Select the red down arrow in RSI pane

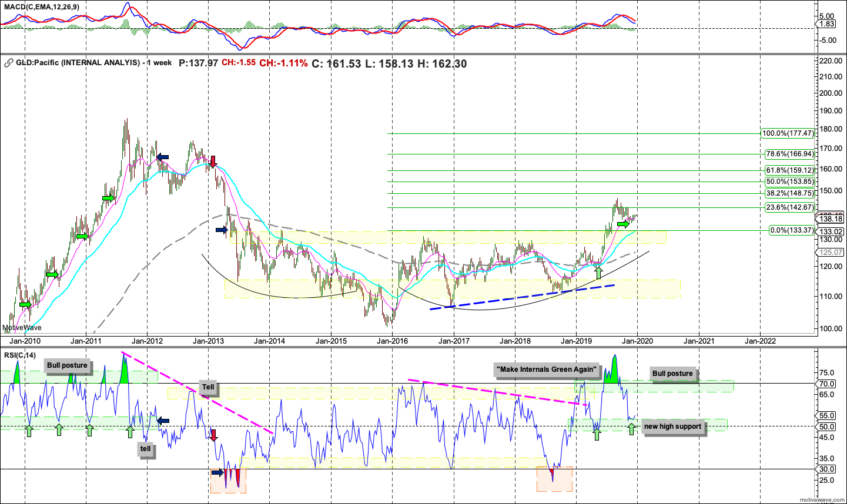click(x=213, y=435)
